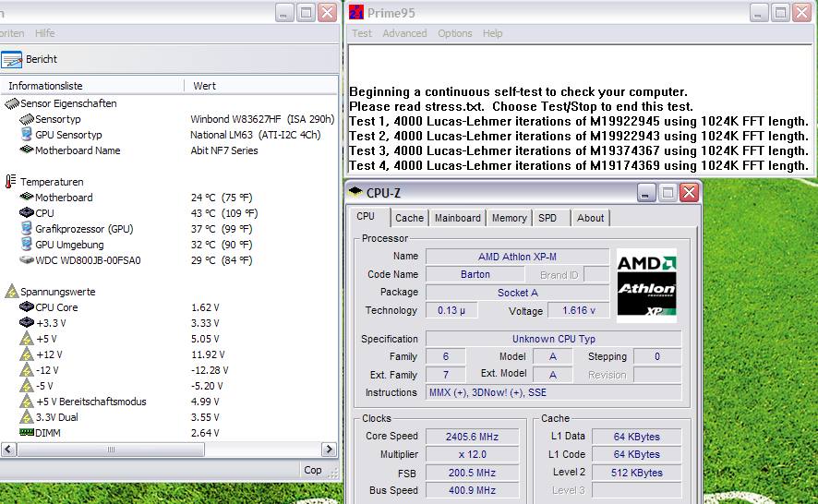Image resolution: width=818 pixels, height=504 pixels.
Task: Click the +5 V Bereitschaftsmodus icon
Action: (x=27, y=402)
